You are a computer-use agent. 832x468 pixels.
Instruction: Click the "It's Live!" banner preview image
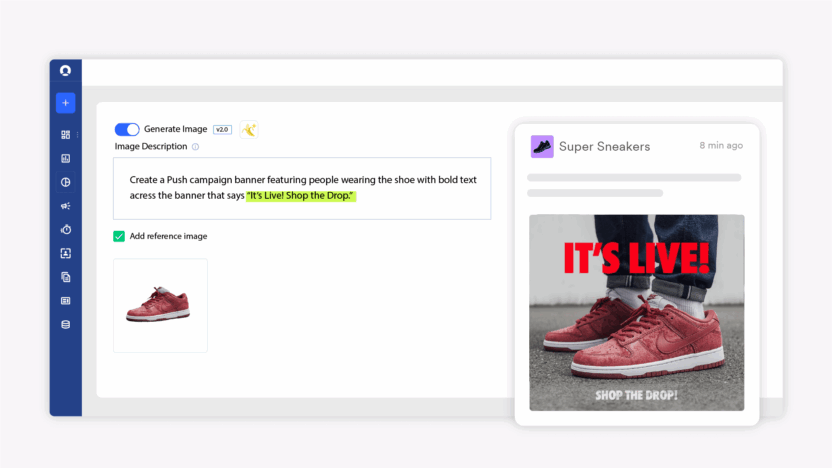[x=636, y=312]
